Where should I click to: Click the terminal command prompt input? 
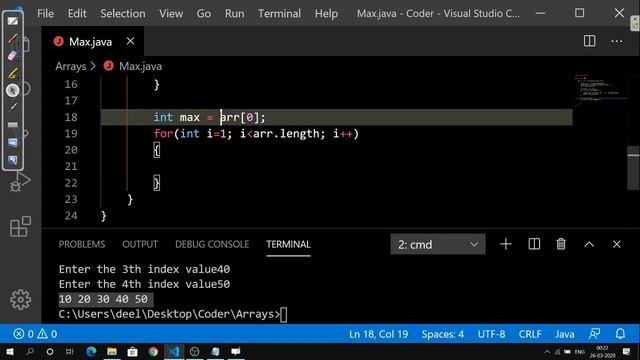click(x=284, y=314)
